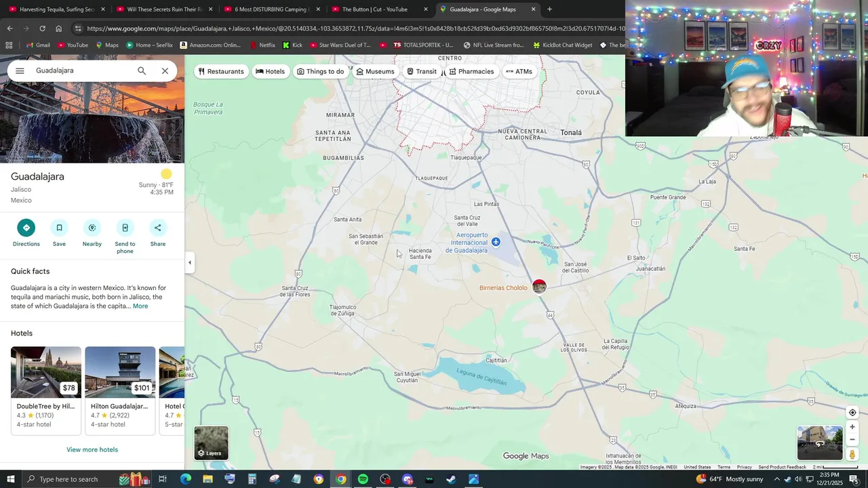
Task: Click Send Product Feedback link
Action: coord(782,467)
